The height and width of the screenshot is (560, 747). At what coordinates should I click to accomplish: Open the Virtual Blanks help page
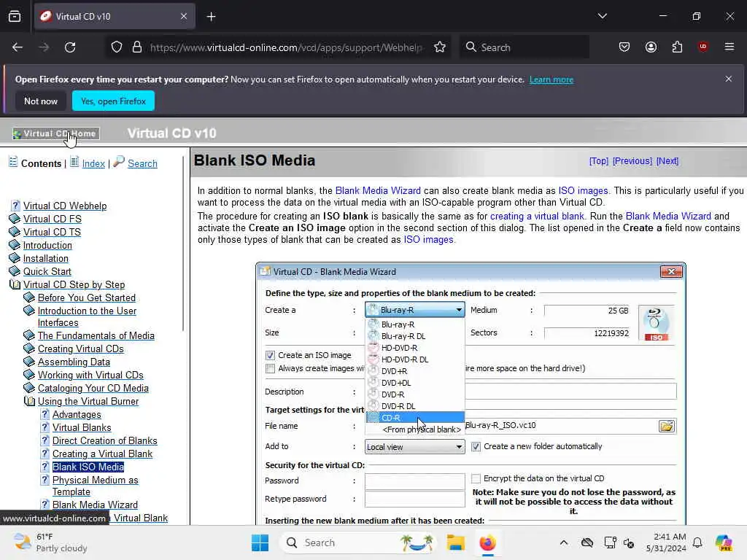[82, 427]
